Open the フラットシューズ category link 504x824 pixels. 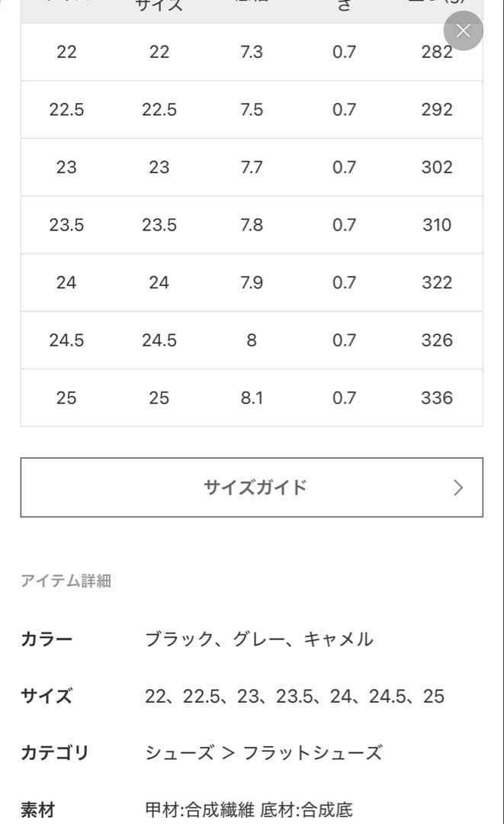point(312,753)
